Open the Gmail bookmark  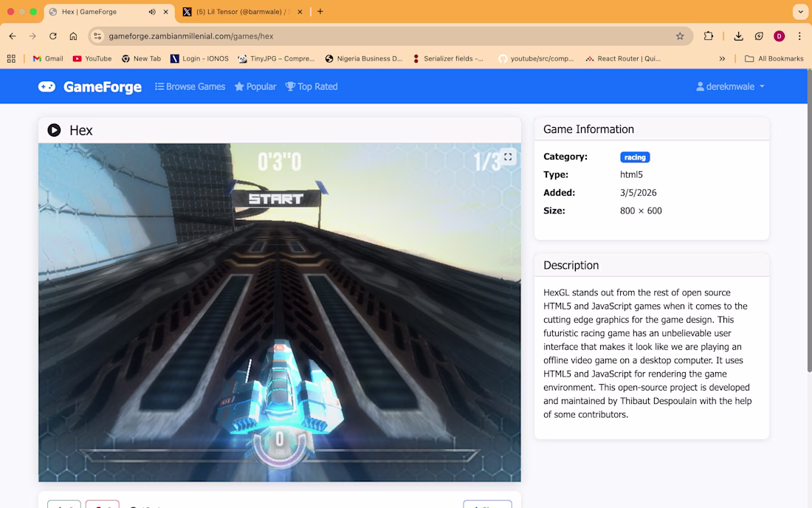[48, 58]
